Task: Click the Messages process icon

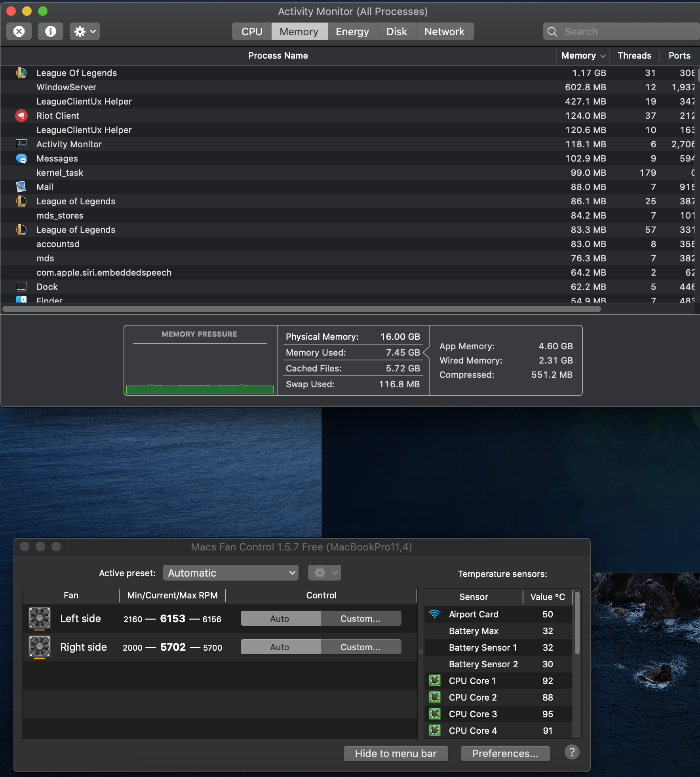Action: [x=21, y=158]
